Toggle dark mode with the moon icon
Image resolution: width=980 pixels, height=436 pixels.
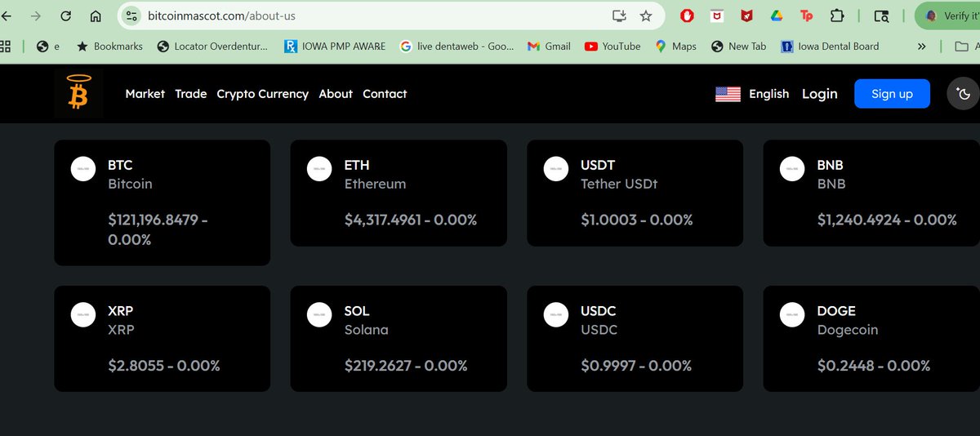point(963,94)
